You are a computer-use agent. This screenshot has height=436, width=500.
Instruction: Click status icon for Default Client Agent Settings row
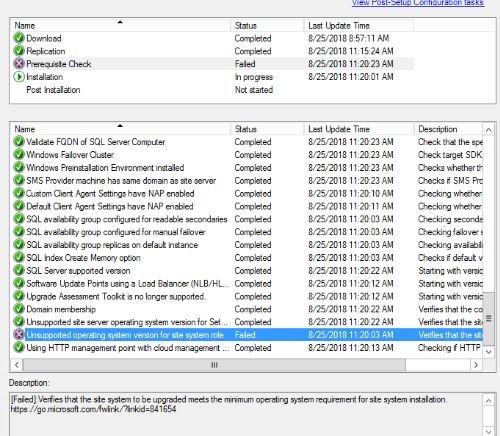coord(19,206)
